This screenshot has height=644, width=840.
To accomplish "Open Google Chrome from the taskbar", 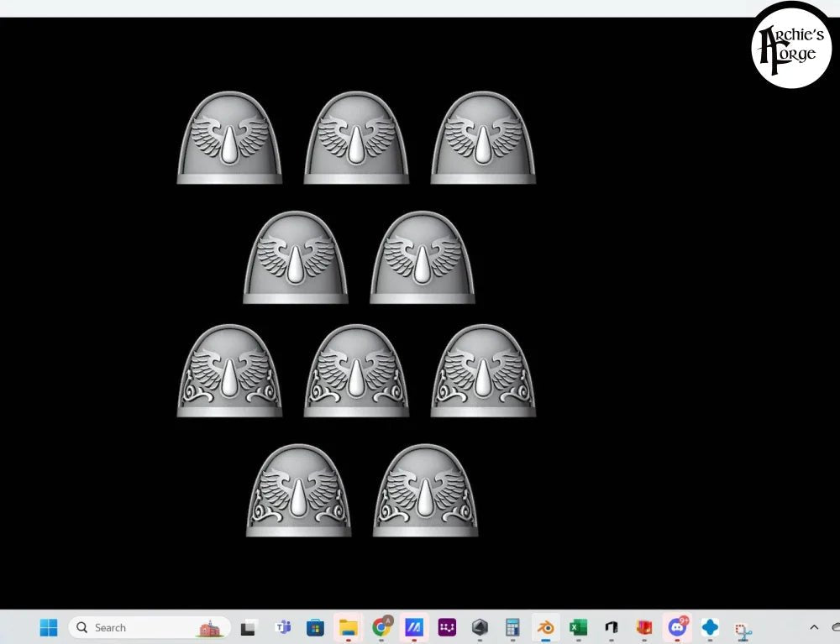I will pyautogui.click(x=382, y=627).
